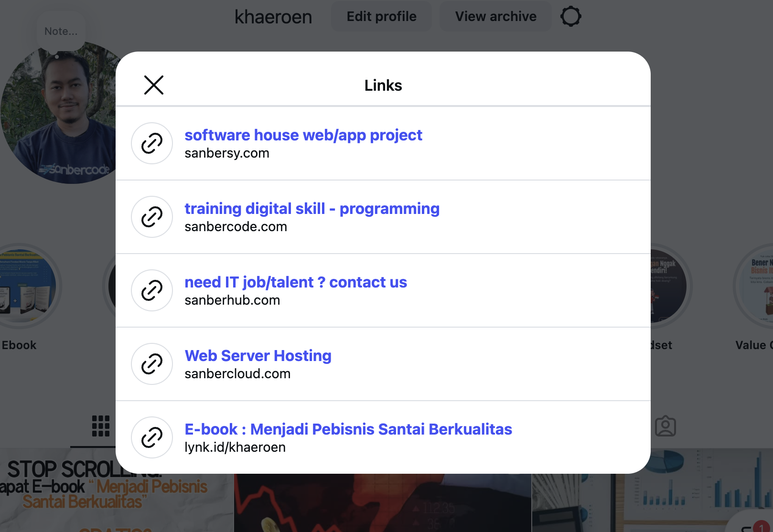Switch to the tagged photos tab

[665, 426]
